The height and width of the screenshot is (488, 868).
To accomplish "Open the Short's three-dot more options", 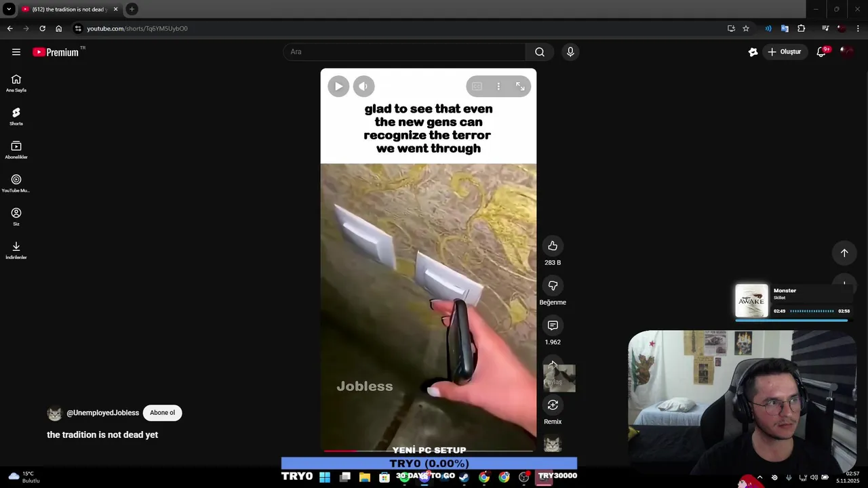I will [x=498, y=86].
